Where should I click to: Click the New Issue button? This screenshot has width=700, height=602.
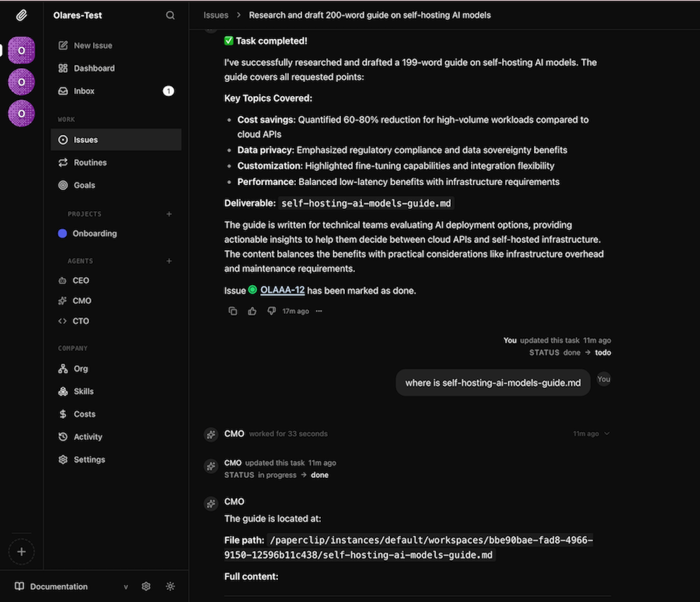pyautogui.click(x=92, y=45)
